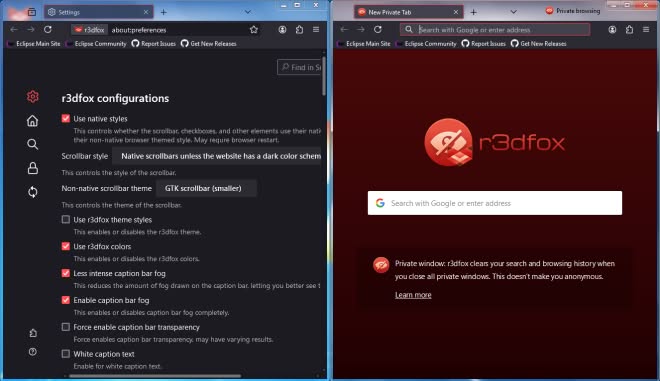Toggle Less intense caption bar fog
Image resolution: width=660 pixels, height=381 pixels.
[x=66, y=273]
